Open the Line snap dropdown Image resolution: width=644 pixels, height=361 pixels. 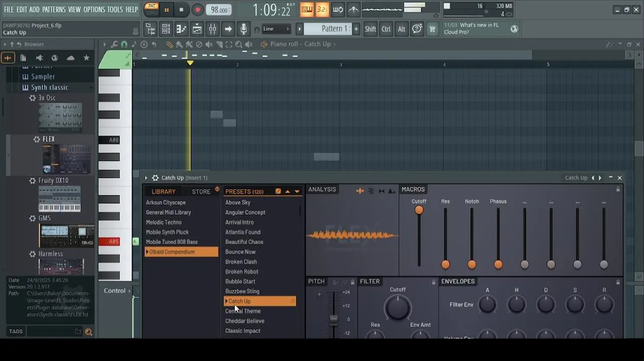pyautogui.click(x=276, y=29)
